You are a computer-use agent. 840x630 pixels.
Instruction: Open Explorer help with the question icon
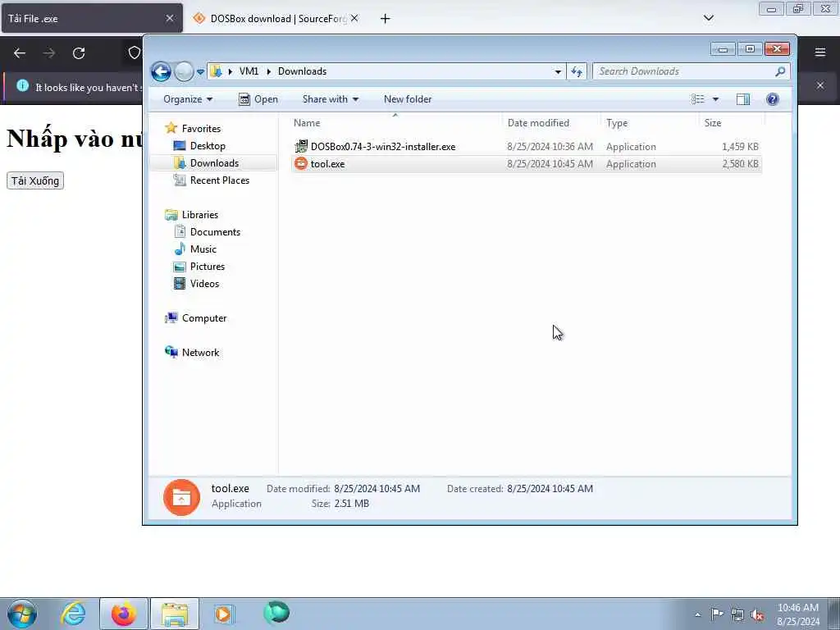pyautogui.click(x=773, y=99)
